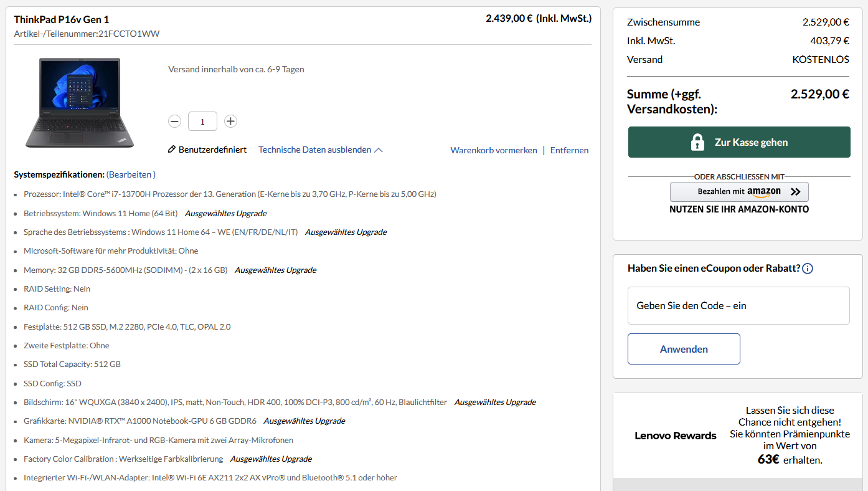The image size is (868, 491).
Task: Decrease quantity with the minus icon
Action: (174, 121)
